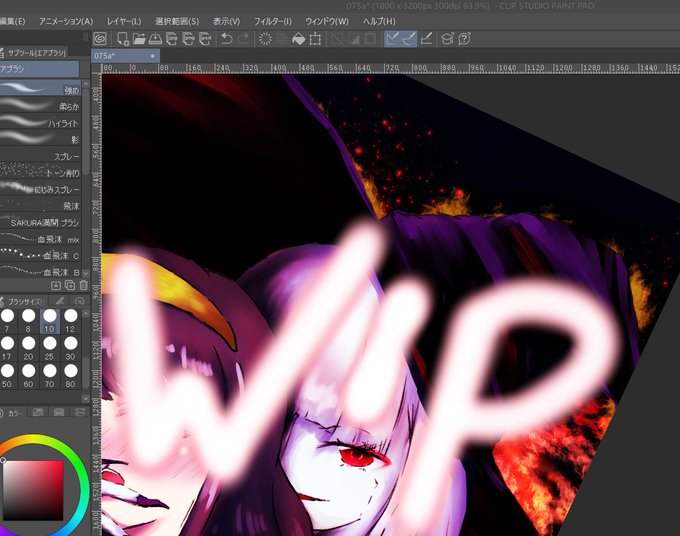Click the first export JPG-style icon

(172, 39)
